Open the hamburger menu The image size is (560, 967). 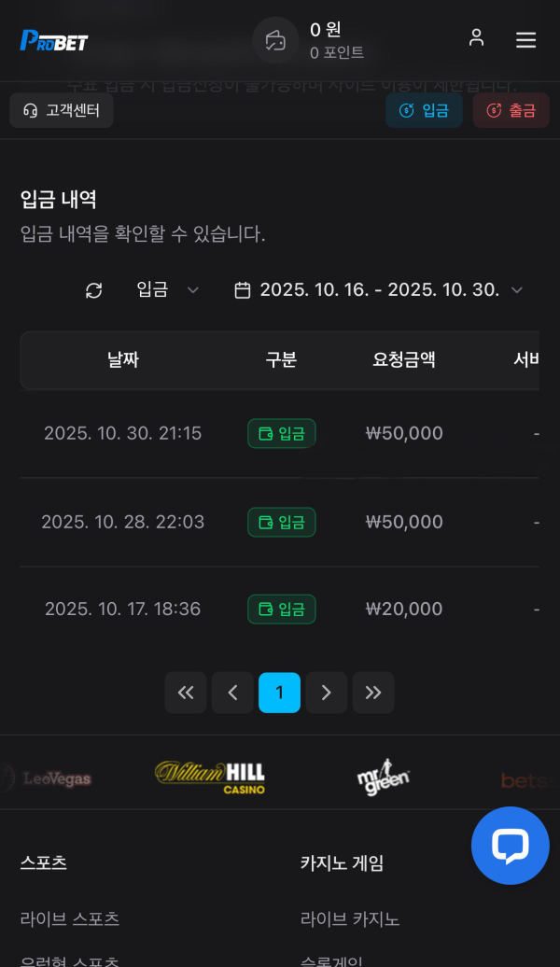coord(525,39)
